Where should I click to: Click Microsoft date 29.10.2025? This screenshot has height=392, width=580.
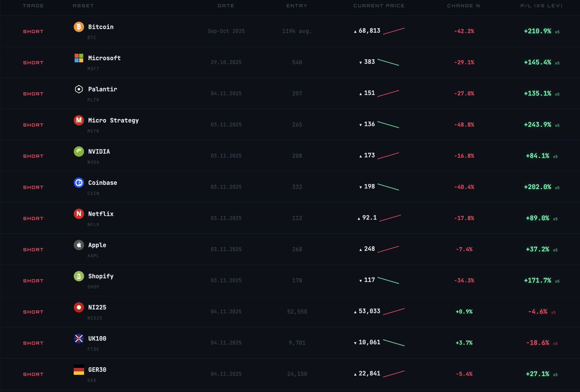(226, 62)
